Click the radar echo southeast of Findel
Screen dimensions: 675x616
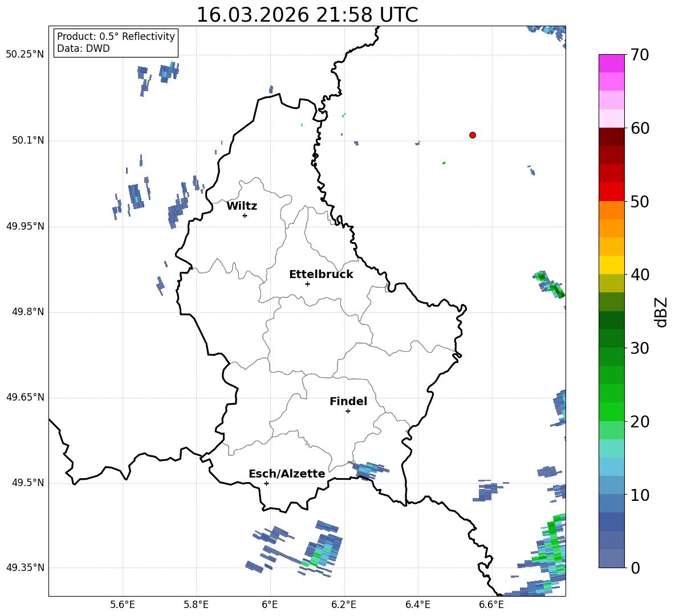coord(368,470)
